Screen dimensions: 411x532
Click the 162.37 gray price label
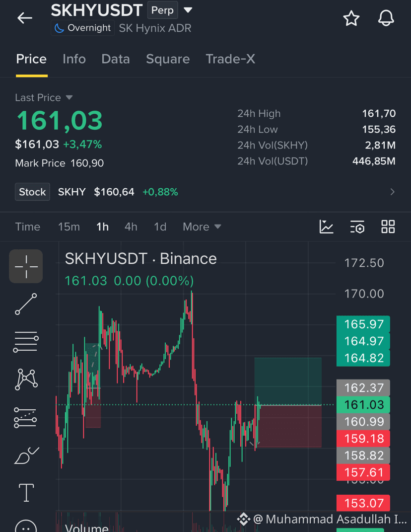363,387
